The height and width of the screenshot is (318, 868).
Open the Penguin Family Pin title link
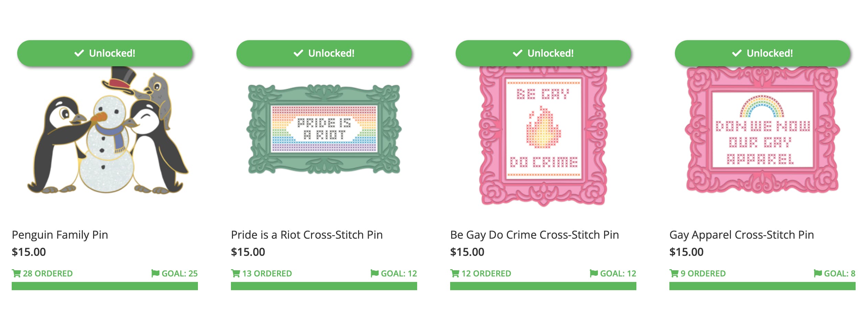coord(60,235)
